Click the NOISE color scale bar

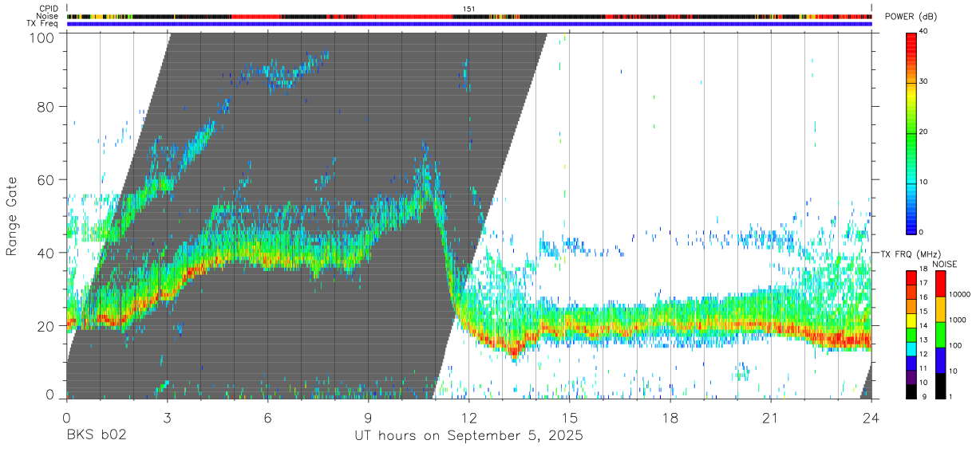tap(941, 335)
